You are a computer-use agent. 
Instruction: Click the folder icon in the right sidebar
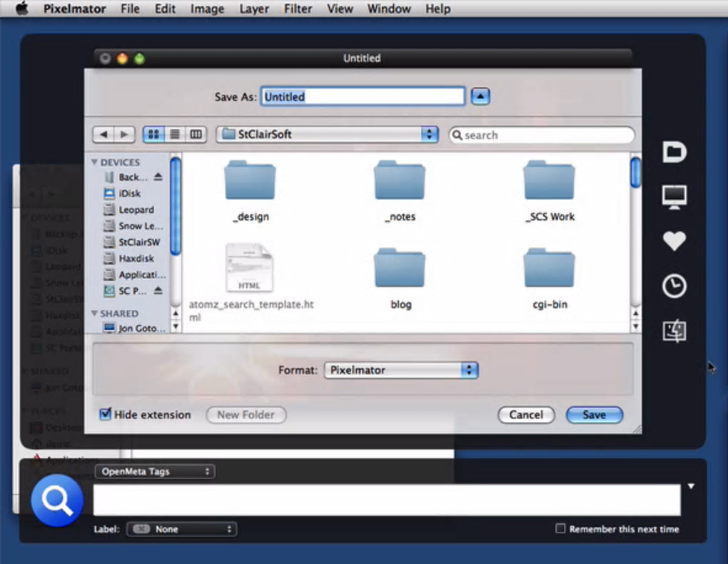point(674,152)
